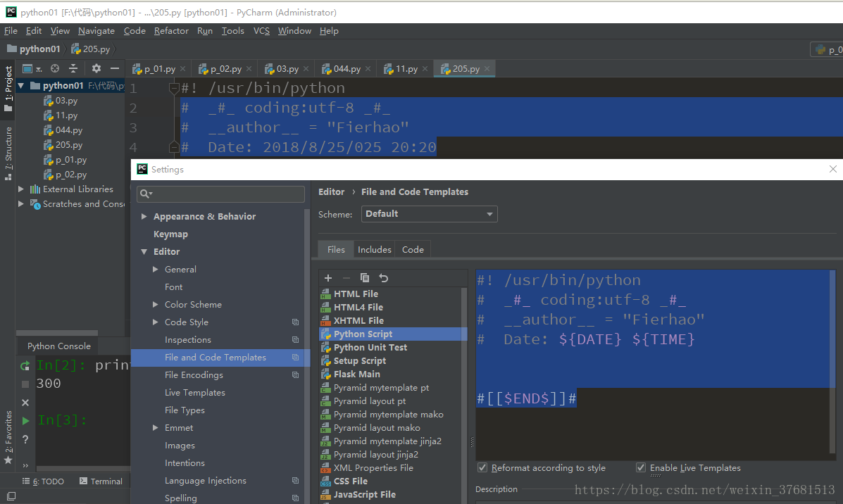Expand the Emmet settings node

156,428
